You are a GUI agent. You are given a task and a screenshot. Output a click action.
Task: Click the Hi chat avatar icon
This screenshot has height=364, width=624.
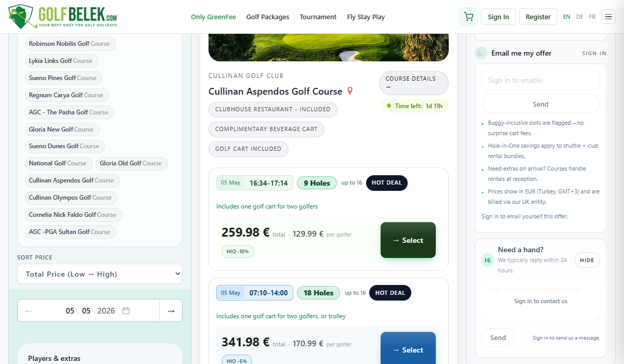(x=488, y=259)
